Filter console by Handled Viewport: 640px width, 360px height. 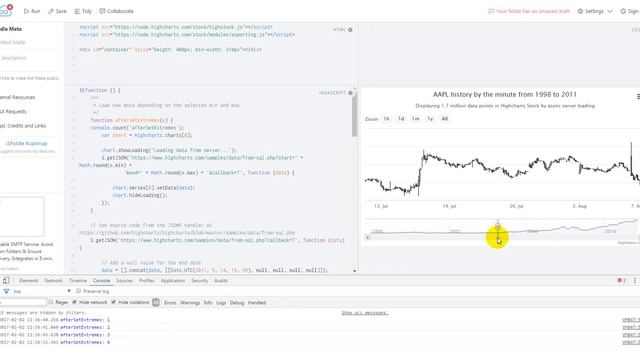tap(257, 303)
